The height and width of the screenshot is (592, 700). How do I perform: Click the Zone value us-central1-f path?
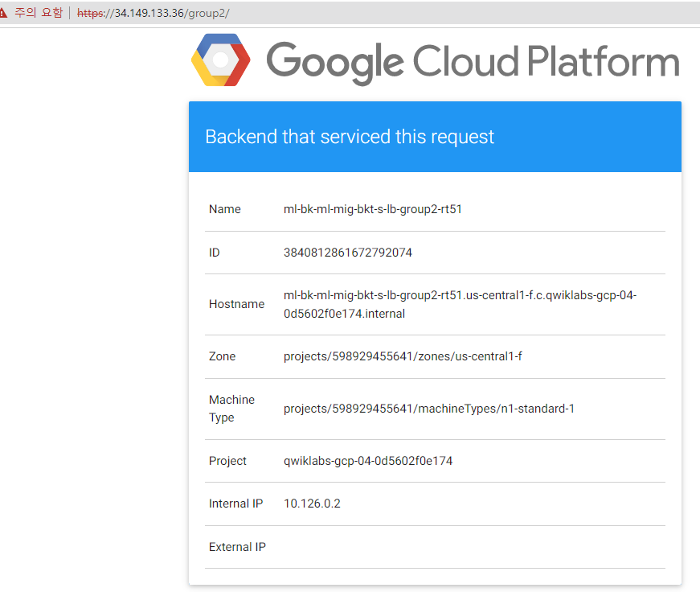(x=403, y=356)
